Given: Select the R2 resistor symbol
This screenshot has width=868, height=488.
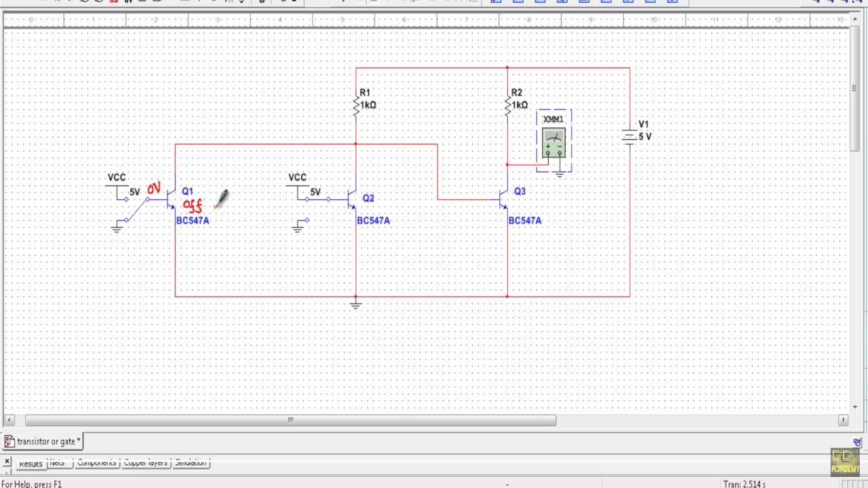Looking at the screenshot, I should tap(507, 104).
